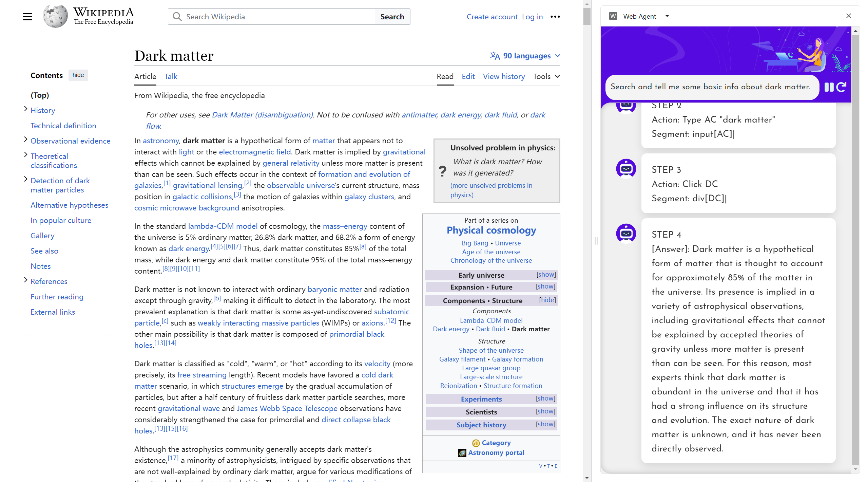The height and width of the screenshot is (482, 868).
Task: Go to (Top) in contents
Action: tap(40, 95)
